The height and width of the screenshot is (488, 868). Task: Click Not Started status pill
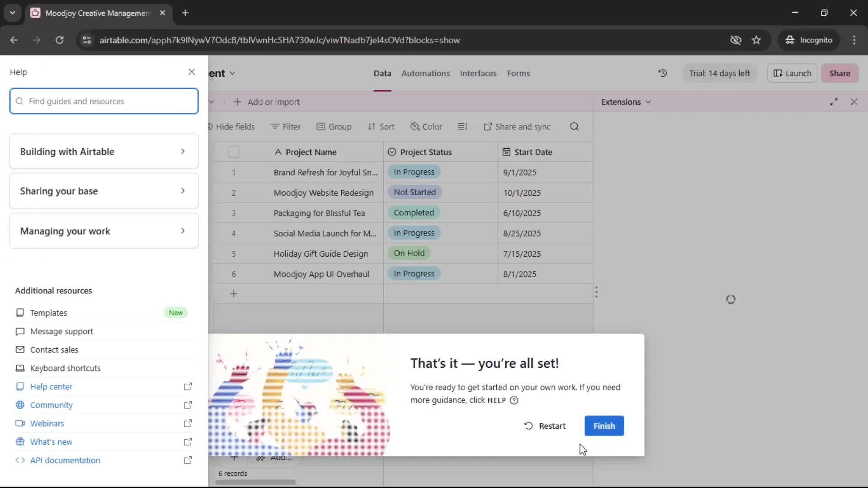(415, 192)
